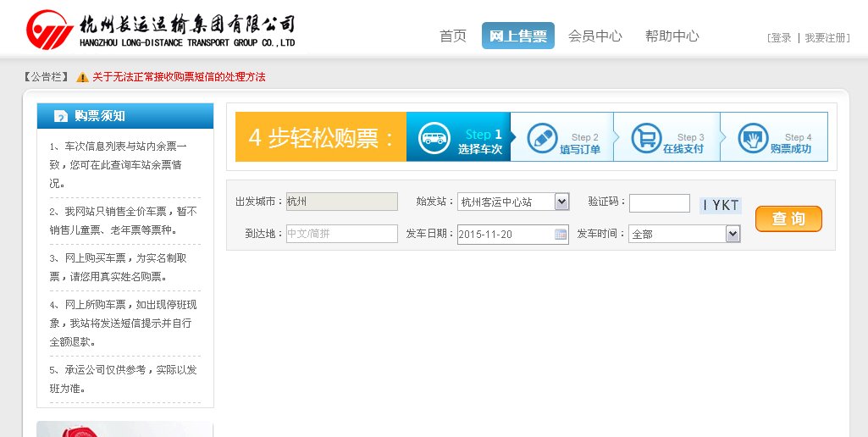Click the Step 3 在线支付 step
This screenshot has height=437, width=868.
667,137
